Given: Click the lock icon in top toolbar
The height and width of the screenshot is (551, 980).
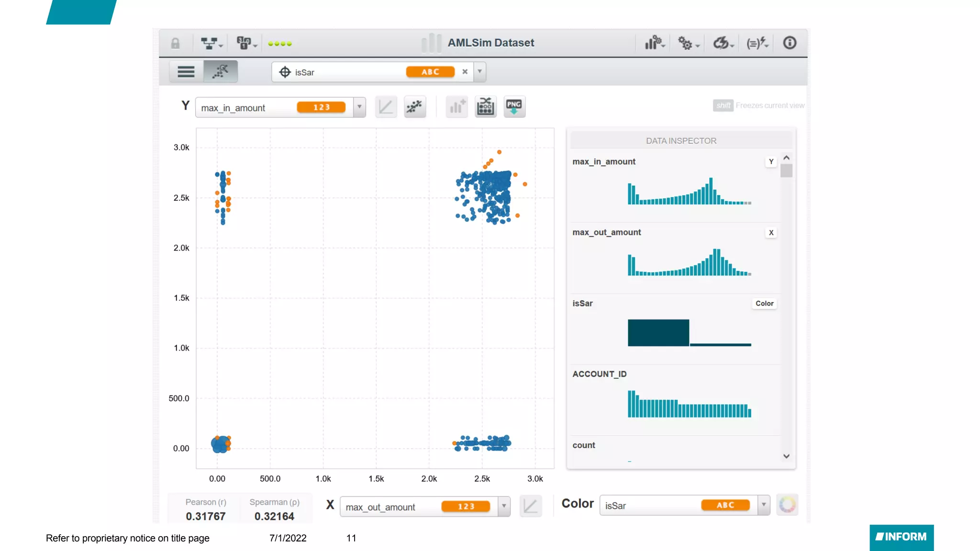Looking at the screenshot, I should tap(175, 44).
